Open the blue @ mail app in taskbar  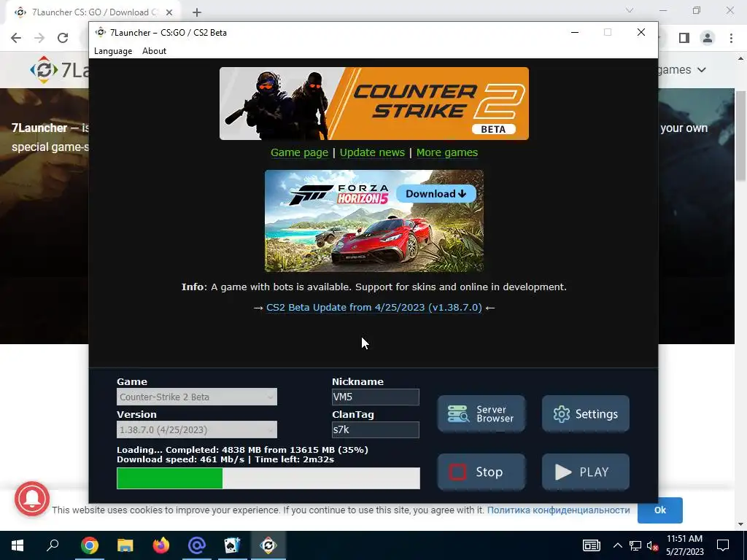point(197,545)
